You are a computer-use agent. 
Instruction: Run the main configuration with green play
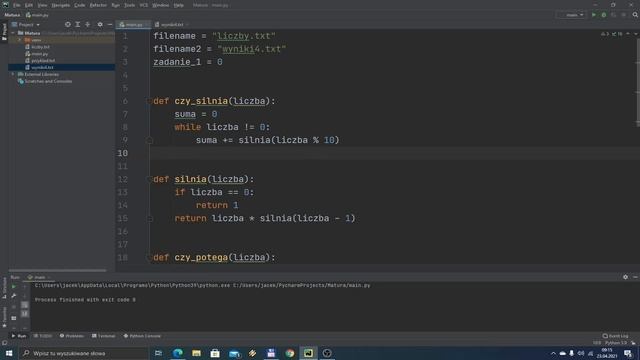(x=593, y=15)
